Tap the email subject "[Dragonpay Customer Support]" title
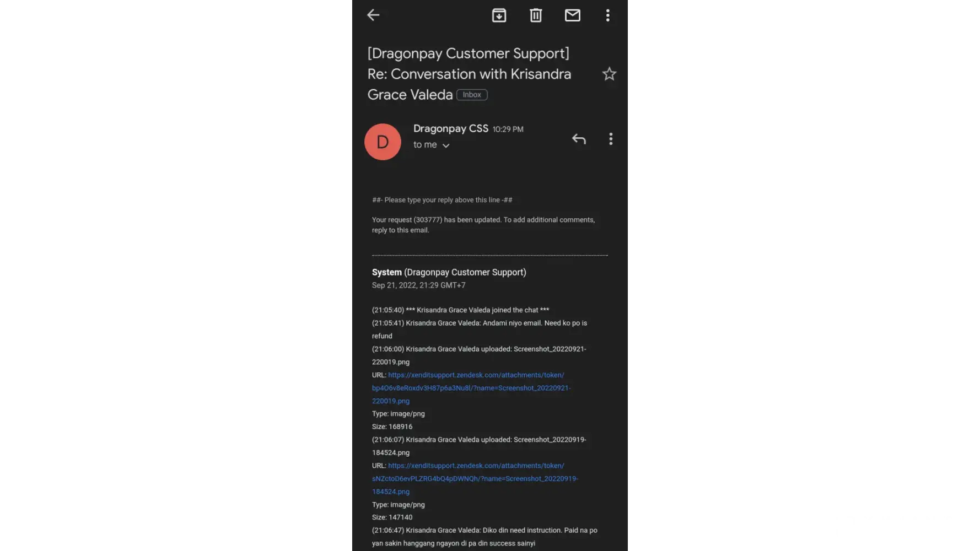The height and width of the screenshot is (551, 980). coord(469,74)
